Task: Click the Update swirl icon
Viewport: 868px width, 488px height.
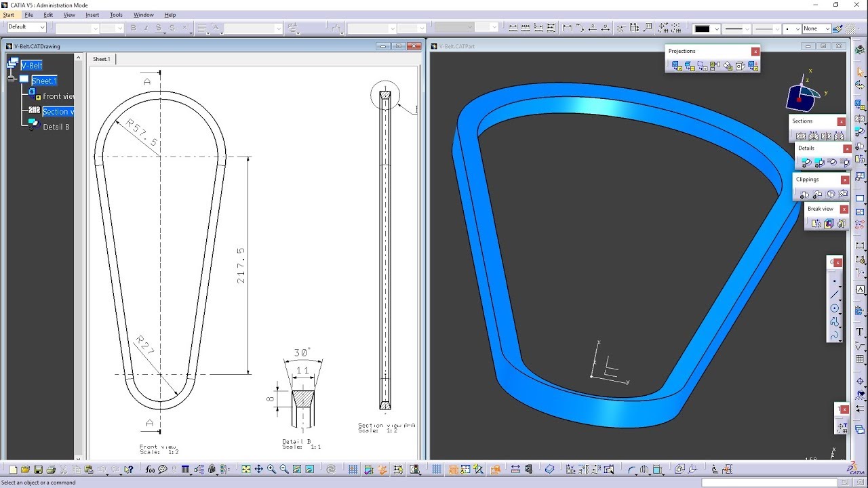Action: click(x=330, y=469)
